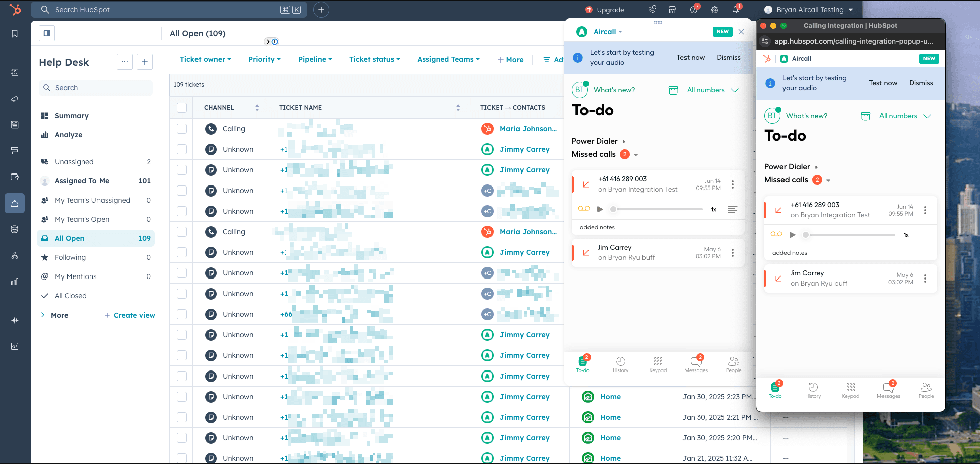Image resolution: width=980 pixels, height=464 pixels.
Task: Open the Aircall Keypad
Action: point(658,363)
